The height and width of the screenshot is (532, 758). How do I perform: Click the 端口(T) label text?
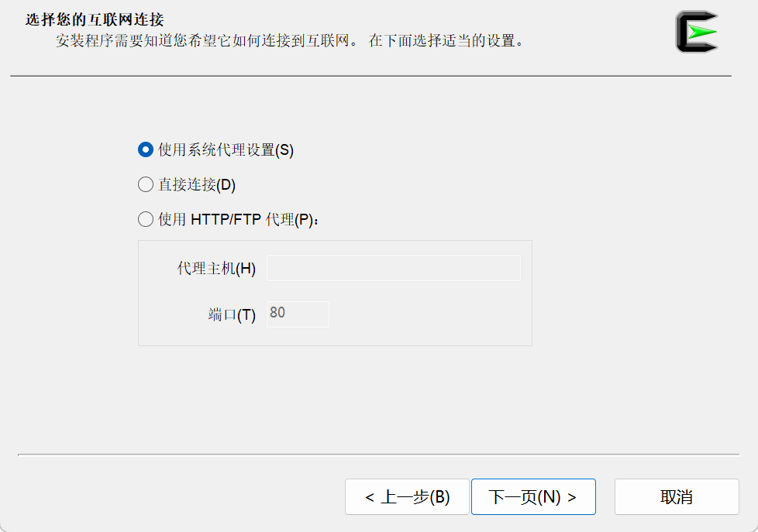tap(232, 315)
